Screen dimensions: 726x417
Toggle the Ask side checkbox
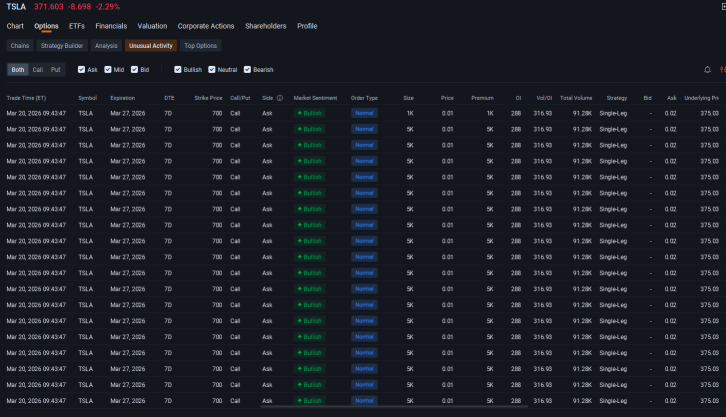click(81, 69)
